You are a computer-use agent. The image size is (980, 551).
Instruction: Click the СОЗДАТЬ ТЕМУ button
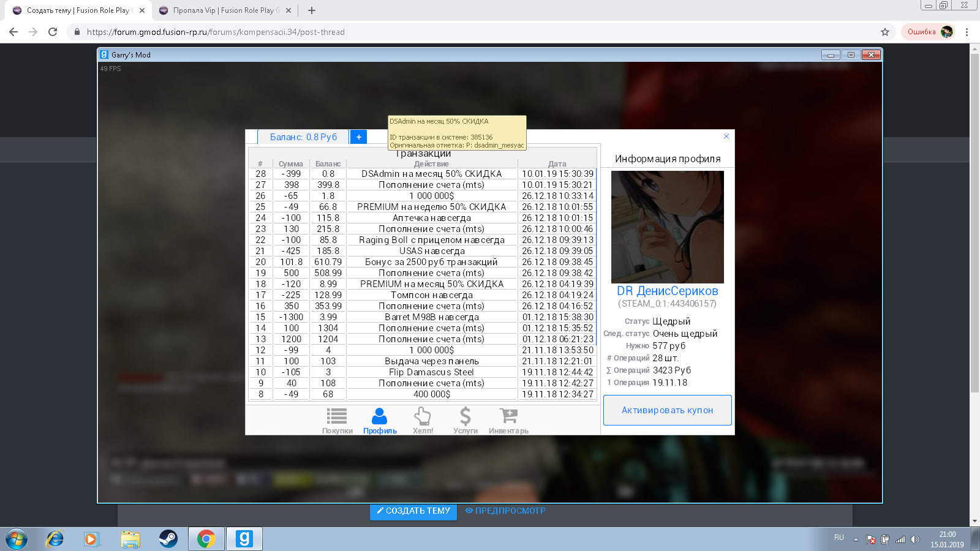point(413,511)
